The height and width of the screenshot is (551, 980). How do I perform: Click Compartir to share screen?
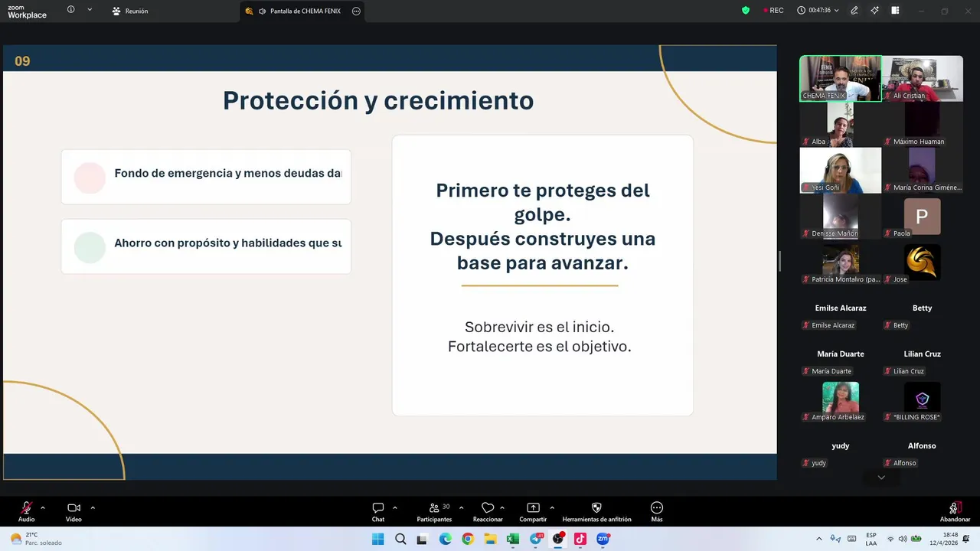(x=533, y=511)
